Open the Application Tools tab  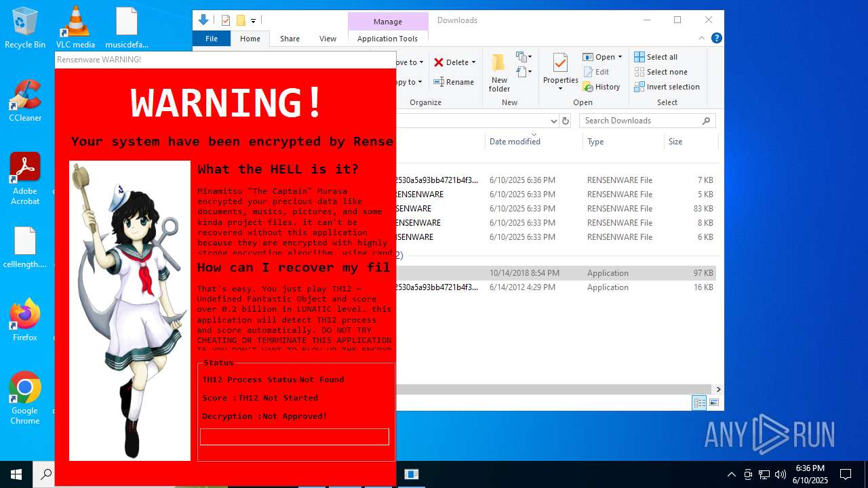pyautogui.click(x=387, y=39)
